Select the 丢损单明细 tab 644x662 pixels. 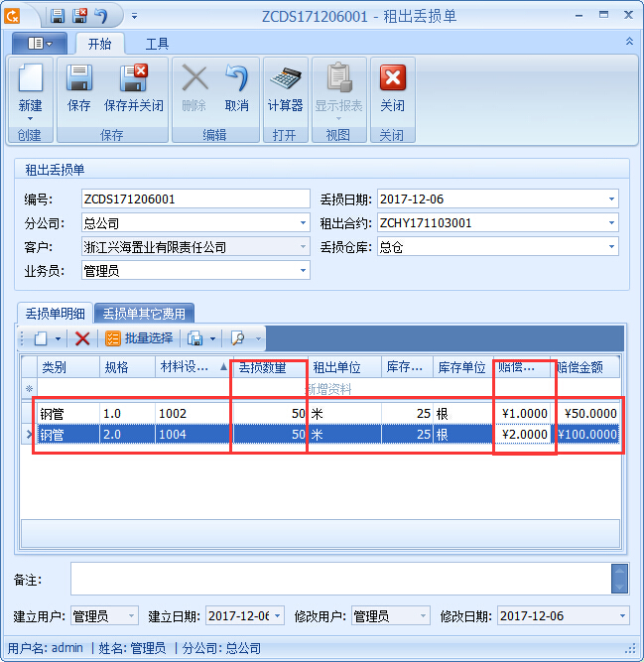point(55,314)
